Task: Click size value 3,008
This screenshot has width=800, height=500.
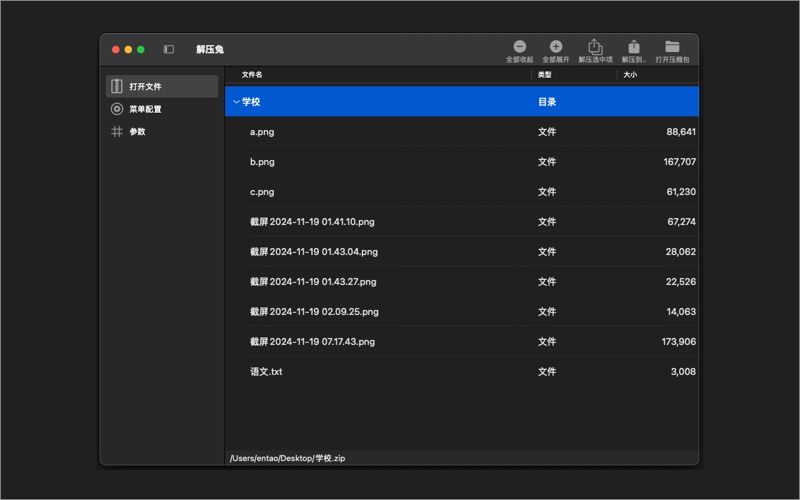Action: pyautogui.click(x=683, y=371)
